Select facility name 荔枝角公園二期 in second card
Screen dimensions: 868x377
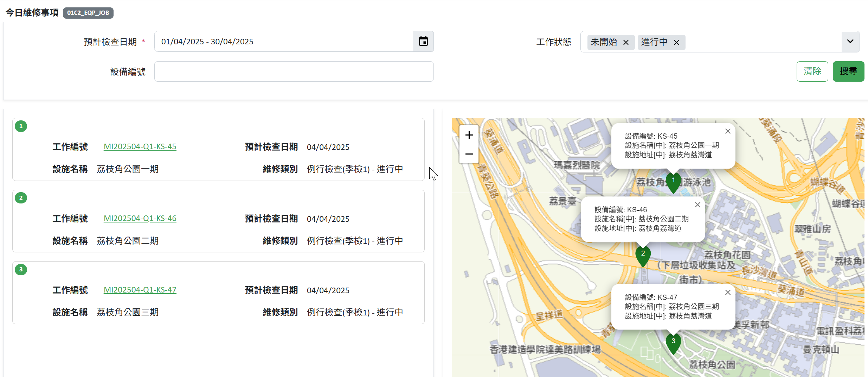coord(128,241)
